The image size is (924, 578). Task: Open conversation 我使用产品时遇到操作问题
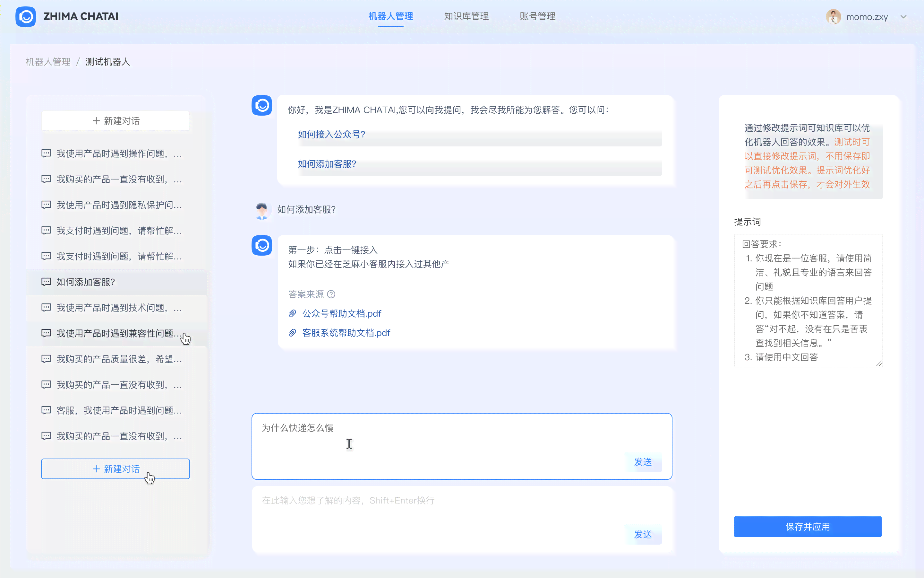click(x=116, y=154)
